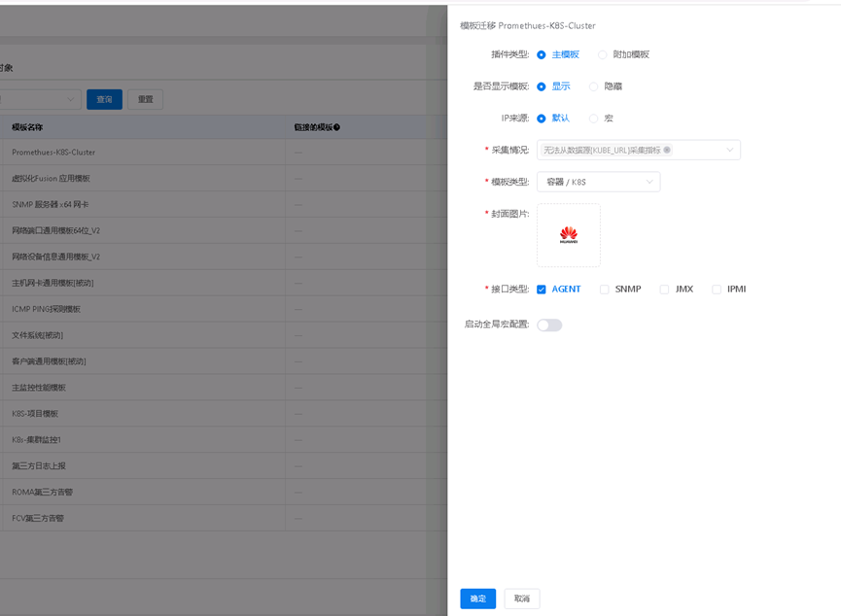Select the 主监控性能模板 row

[223, 388]
